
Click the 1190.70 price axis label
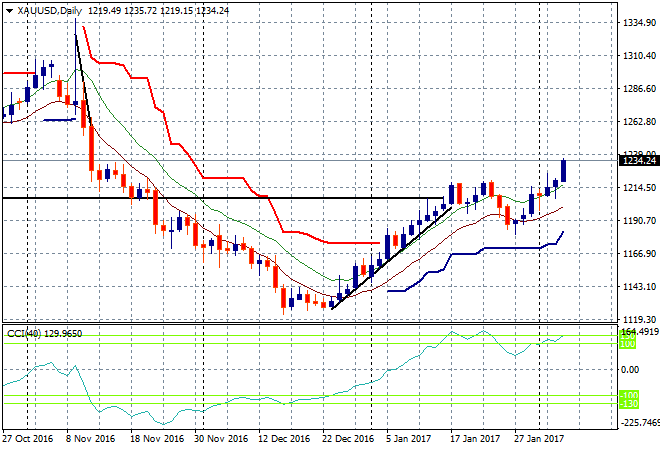coord(639,221)
